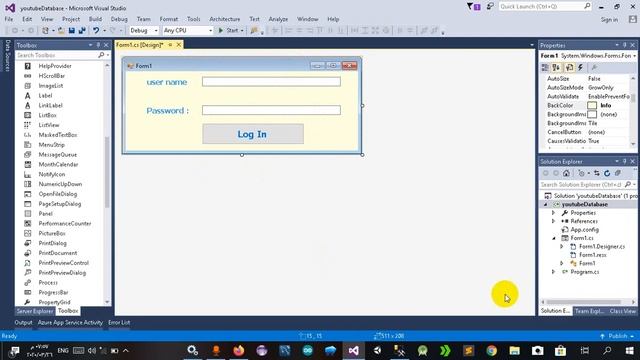Click the Start debugging play button

tap(221, 31)
